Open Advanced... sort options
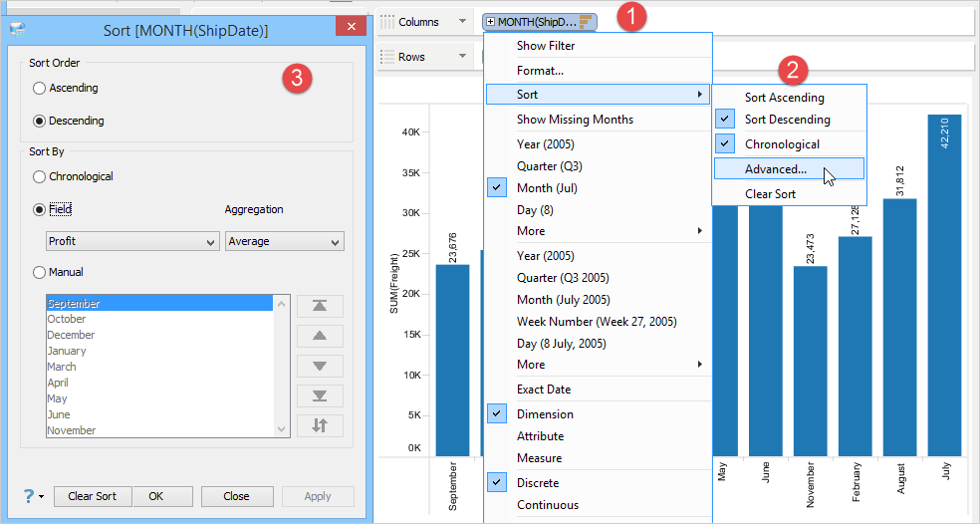This screenshot has height=524, width=980. point(790,168)
